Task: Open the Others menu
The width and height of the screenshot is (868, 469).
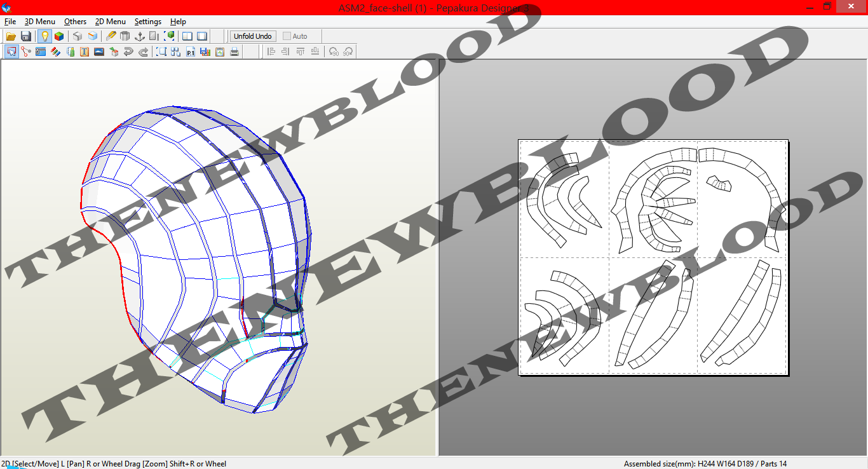Action: [x=75, y=22]
